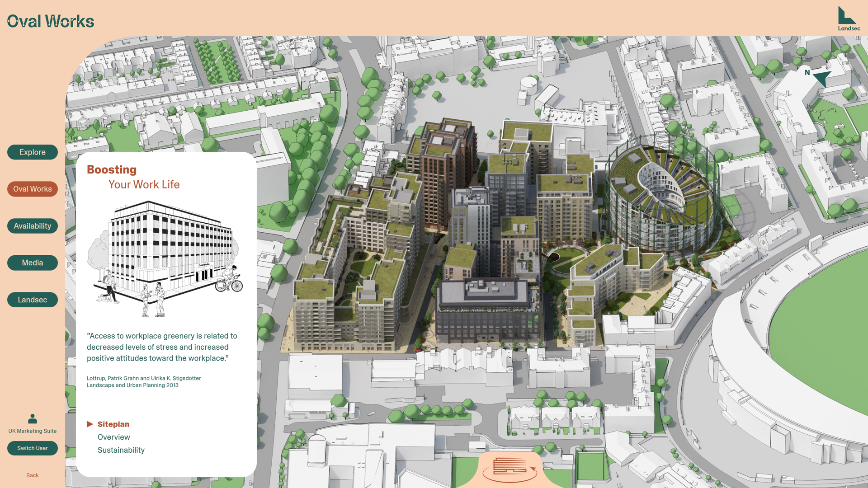Click the workplace greenery quote text
Viewport: 868px width, 488px height.
162,347
